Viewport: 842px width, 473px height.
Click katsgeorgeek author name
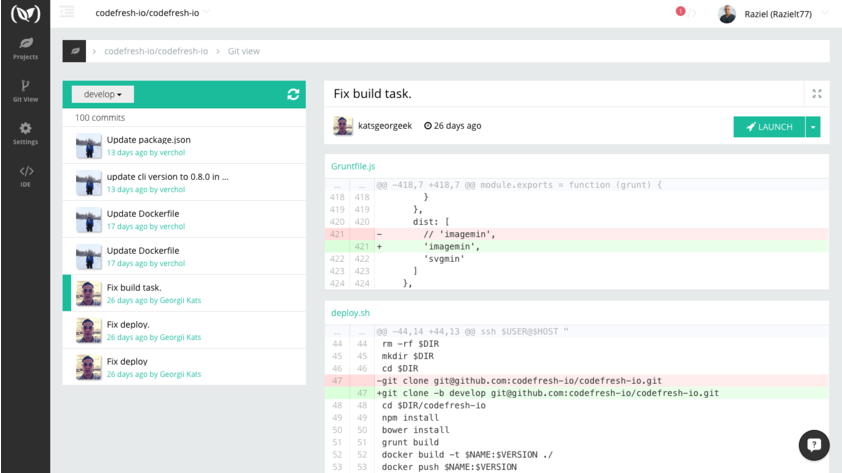click(385, 126)
